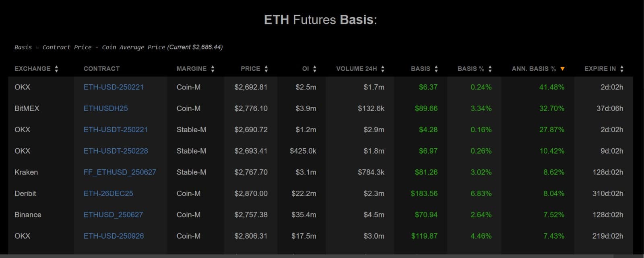Open the ETHUSDH25 BitMEX contract
This screenshot has height=258, width=644.
coord(105,108)
